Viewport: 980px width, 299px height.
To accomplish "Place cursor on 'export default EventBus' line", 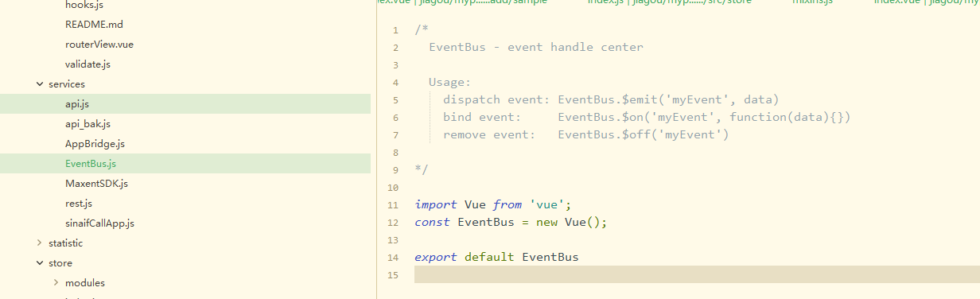I will pos(496,257).
